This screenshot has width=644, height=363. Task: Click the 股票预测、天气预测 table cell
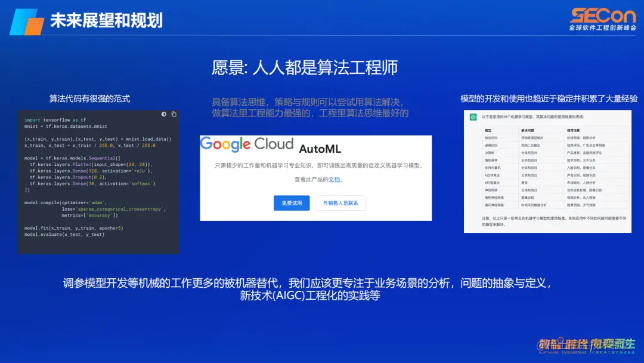click(x=581, y=205)
